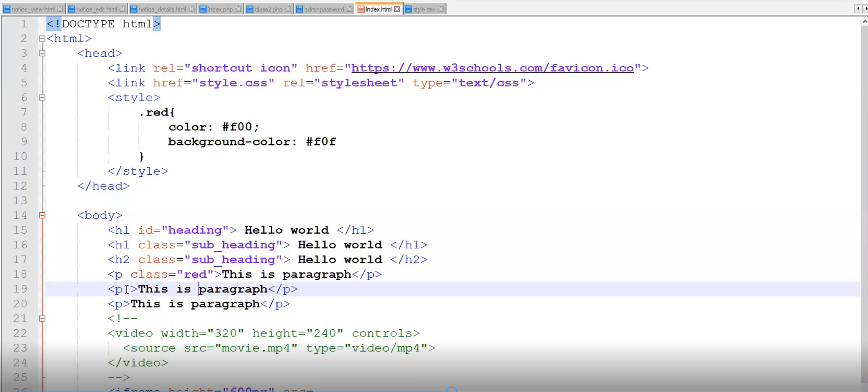Viewport: 868px width, 392px height.
Task: Close the notice_edit.html tab
Action: pyautogui.click(x=122, y=9)
